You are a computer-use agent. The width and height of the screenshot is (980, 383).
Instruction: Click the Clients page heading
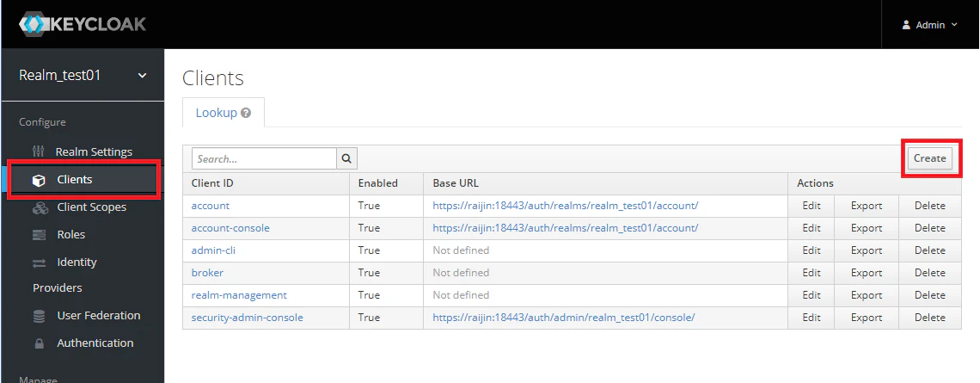pyautogui.click(x=213, y=78)
